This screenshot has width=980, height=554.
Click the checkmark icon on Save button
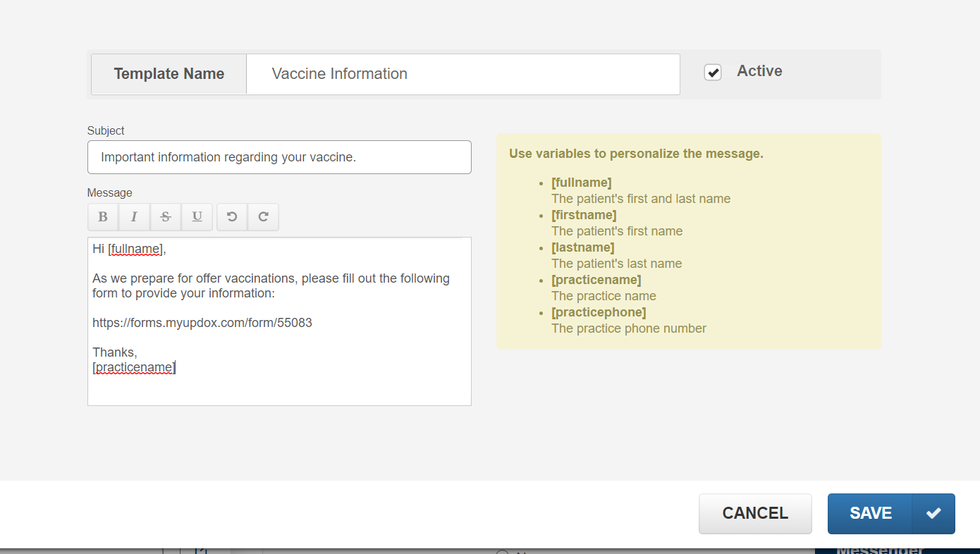[933, 513]
